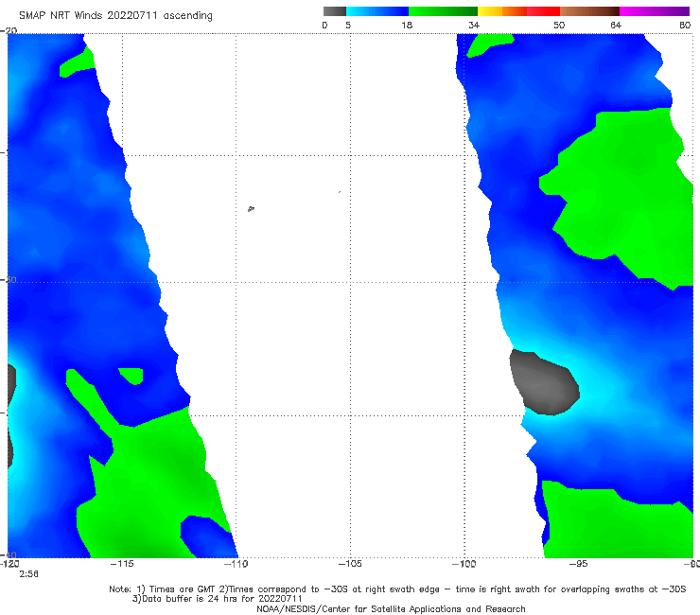The width and height of the screenshot is (700, 615).
Task: Click the small green patch at the top of the right swath
Action: point(489,44)
